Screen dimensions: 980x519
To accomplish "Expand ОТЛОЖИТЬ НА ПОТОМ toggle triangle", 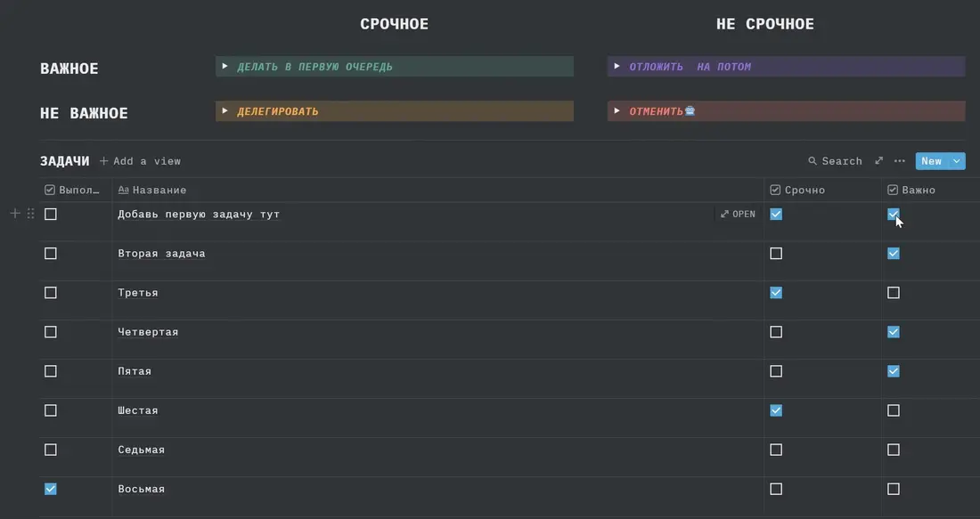I will coord(617,66).
